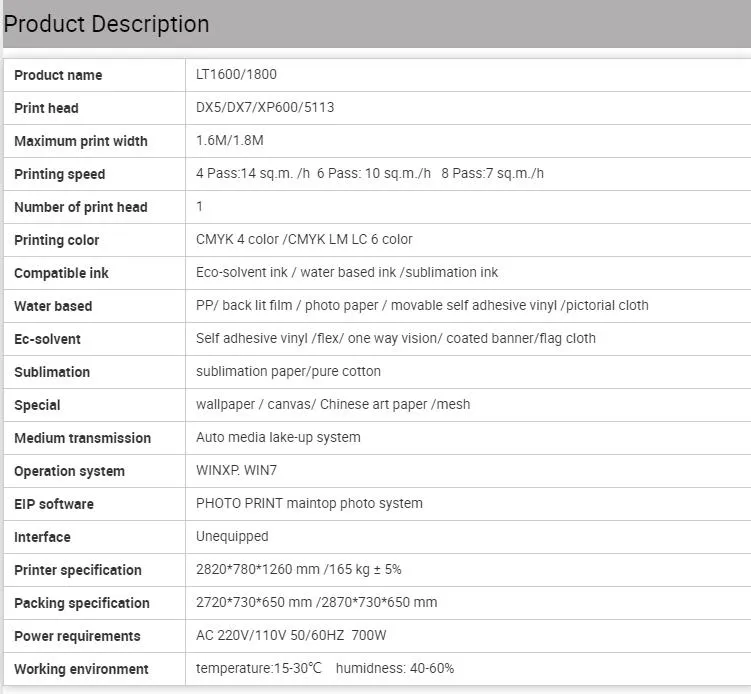Click the Ec-solvent row label
The height and width of the screenshot is (694, 751).
click(47, 339)
